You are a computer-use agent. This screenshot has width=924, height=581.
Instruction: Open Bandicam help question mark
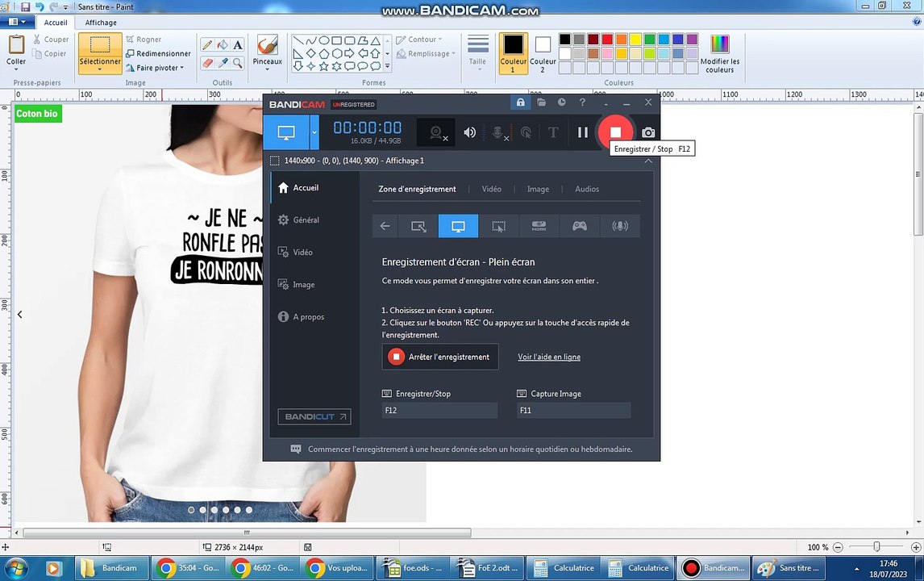tap(582, 102)
